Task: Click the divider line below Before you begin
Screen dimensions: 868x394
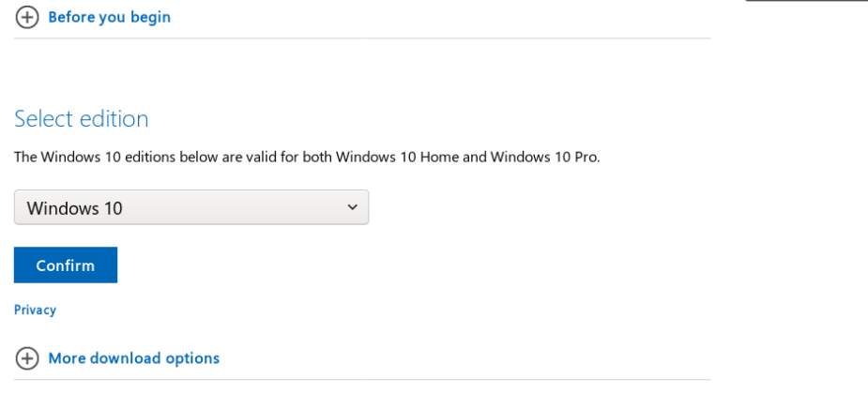Action: pos(362,38)
